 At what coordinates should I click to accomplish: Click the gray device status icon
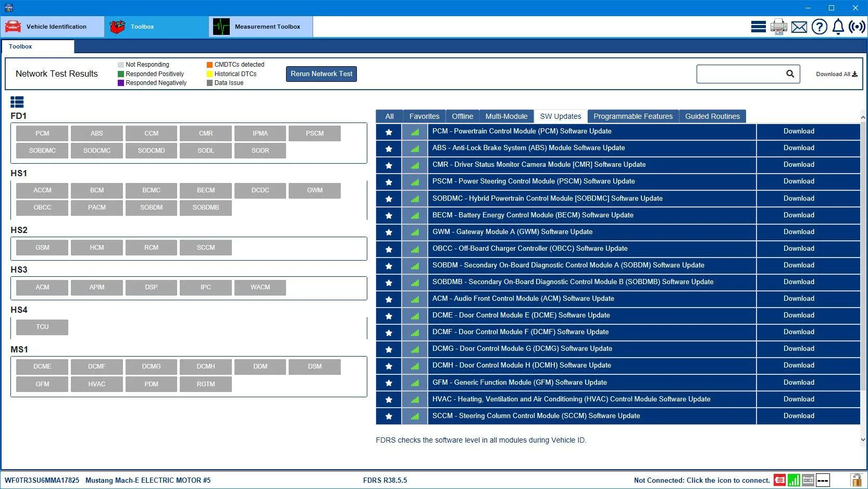808,480
